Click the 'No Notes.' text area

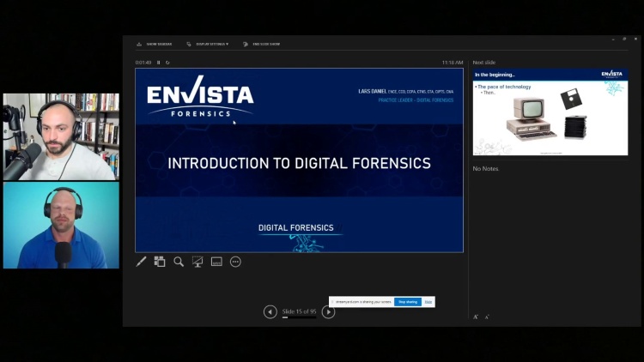pos(486,169)
